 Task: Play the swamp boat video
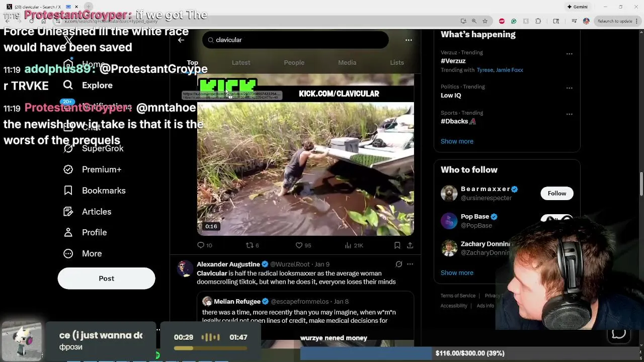tap(305, 168)
